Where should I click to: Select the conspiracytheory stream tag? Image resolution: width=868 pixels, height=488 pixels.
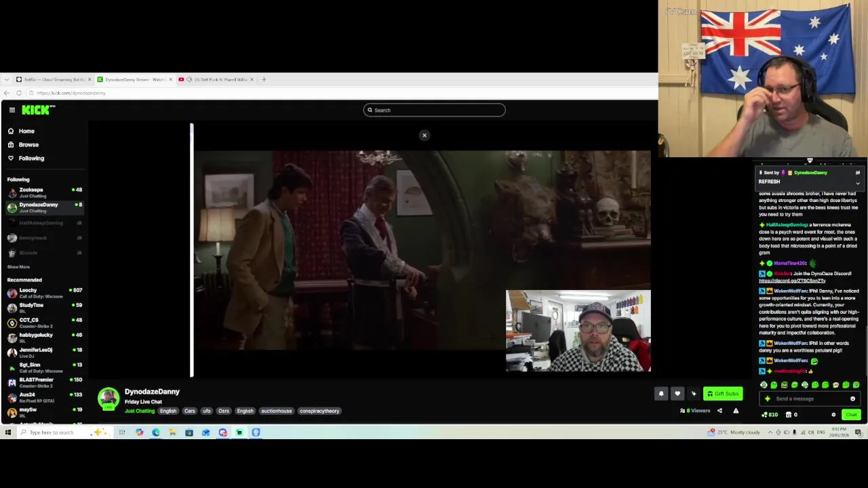click(x=319, y=411)
